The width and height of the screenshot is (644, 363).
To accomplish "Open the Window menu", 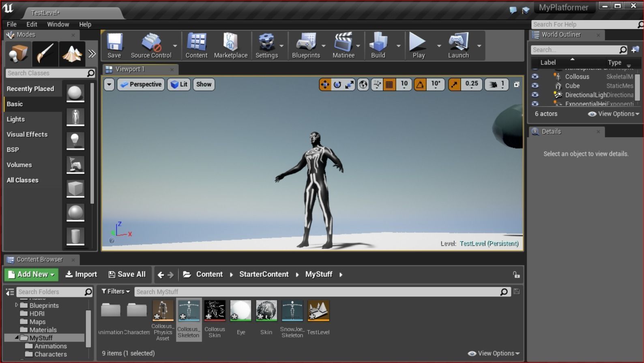I will pyautogui.click(x=58, y=24).
